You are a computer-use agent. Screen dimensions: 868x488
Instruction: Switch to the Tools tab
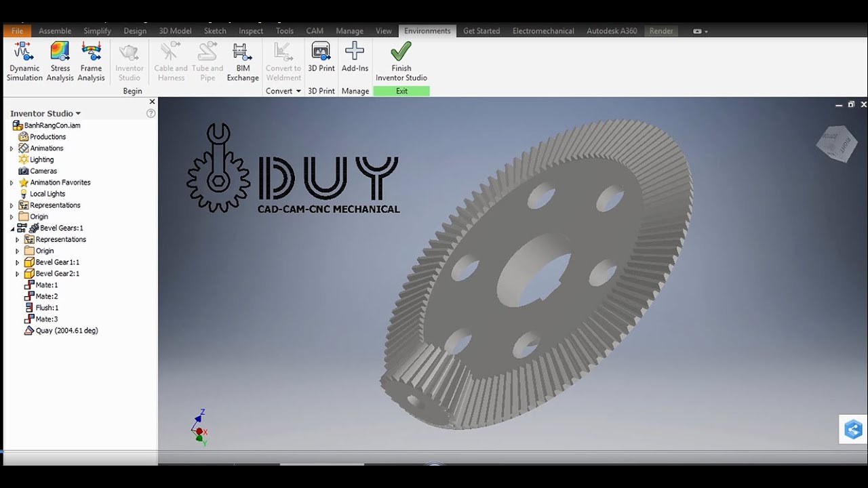point(285,30)
